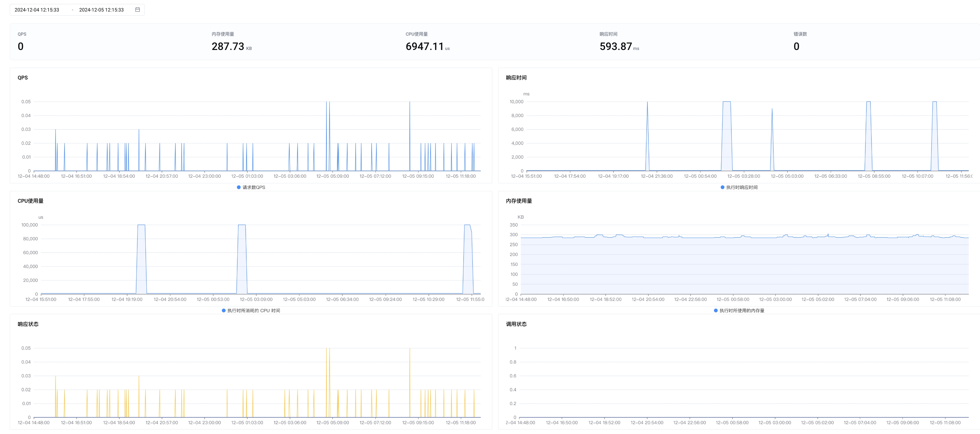The height and width of the screenshot is (434, 980).
Task: Click the 350 y-axis label in memory chart
Action: 514,225
